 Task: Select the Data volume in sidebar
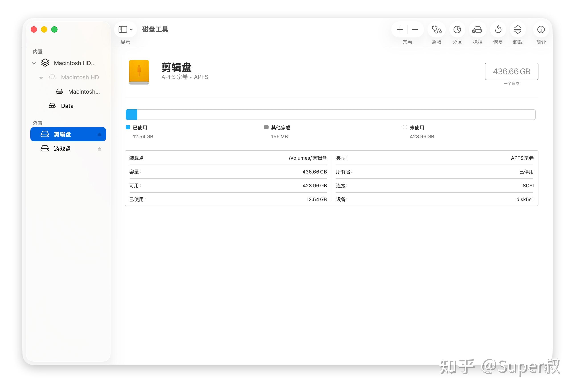67,106
